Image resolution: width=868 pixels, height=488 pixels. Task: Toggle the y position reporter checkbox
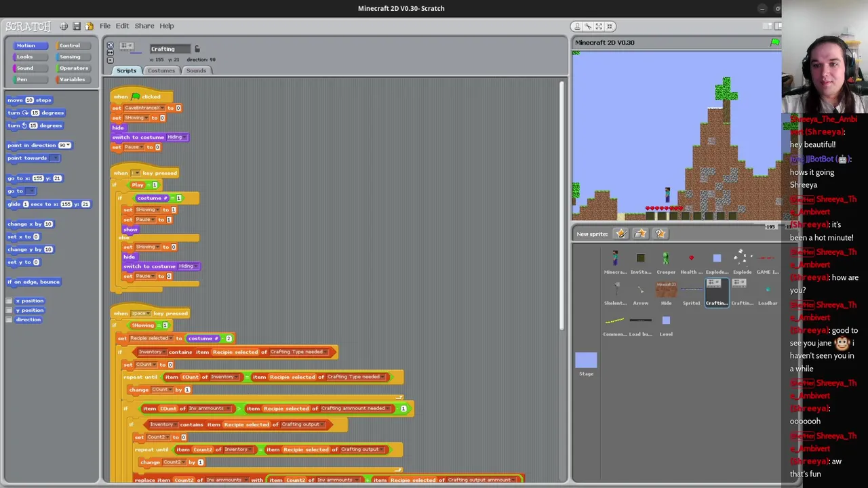click(9, 310)
